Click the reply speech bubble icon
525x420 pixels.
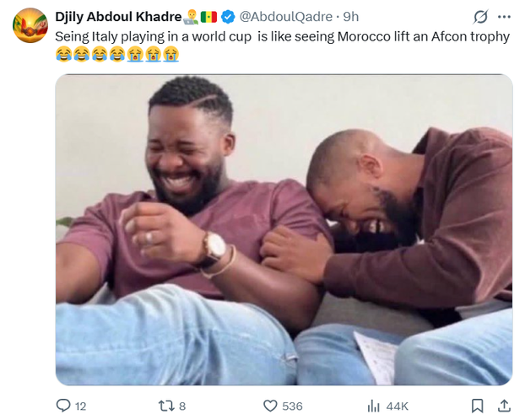coord(63,406)
